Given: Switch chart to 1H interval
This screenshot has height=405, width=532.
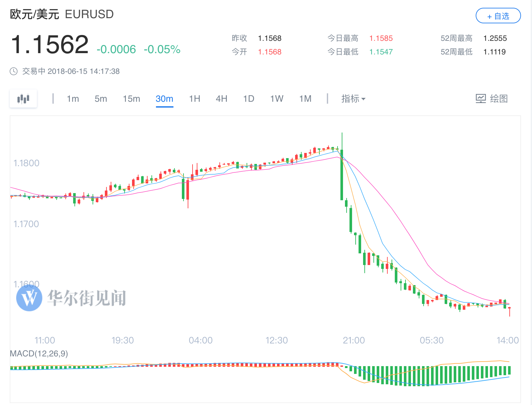Looking at the screenshot, I should tap(194, 98).
